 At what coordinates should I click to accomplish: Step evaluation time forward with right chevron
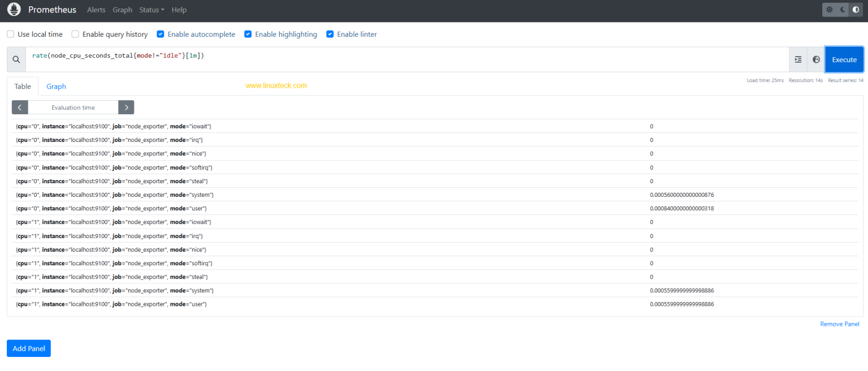coord(126,107)
